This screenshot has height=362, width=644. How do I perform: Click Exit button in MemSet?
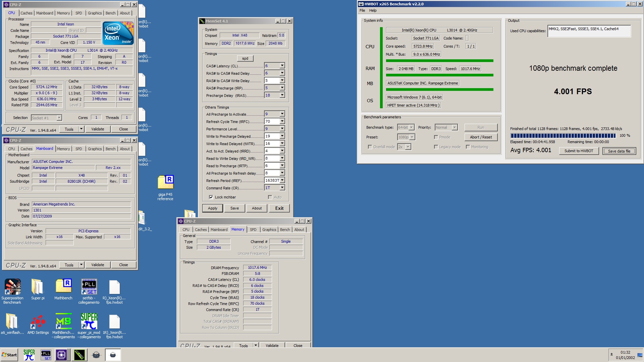pyautogui.click(x=279, y=208)
